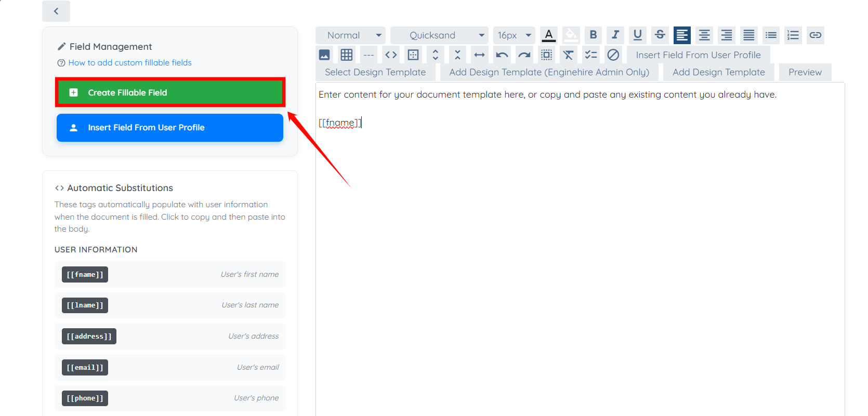Apply strikethrough to text

click(x=660, y=35)
